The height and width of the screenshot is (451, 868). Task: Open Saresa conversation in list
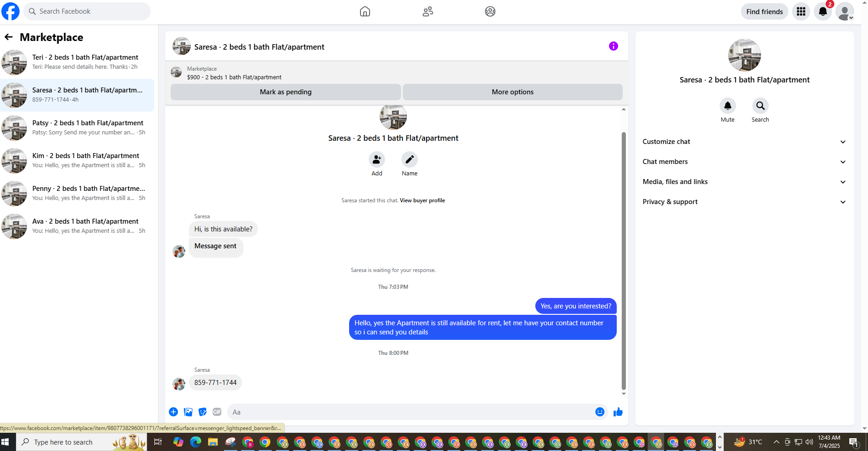tap(77, 95)
